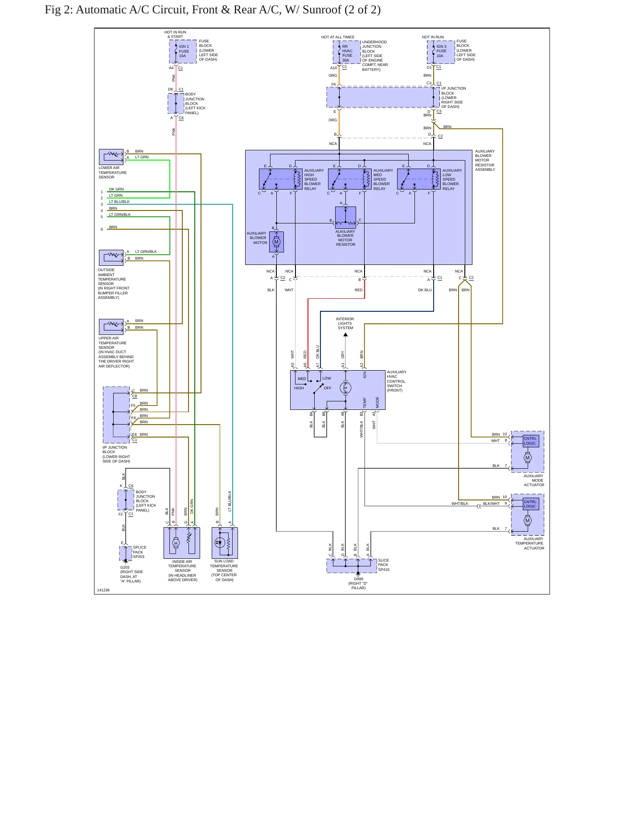Click the inside air temperature sensor box
Image resolution: width=644 pixels, height=834 pixels.
[x=182, y=543]
